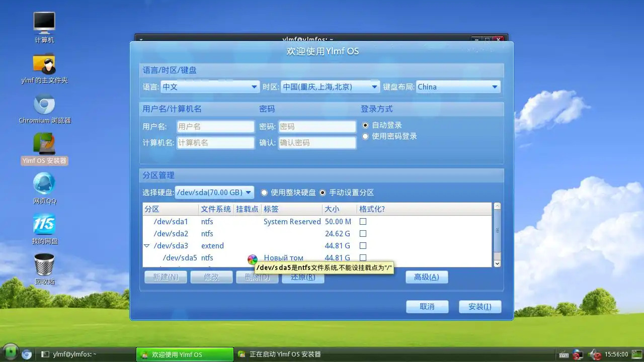
Task: Click the keyboard tray icon
Action: click(x=563, y=354)
